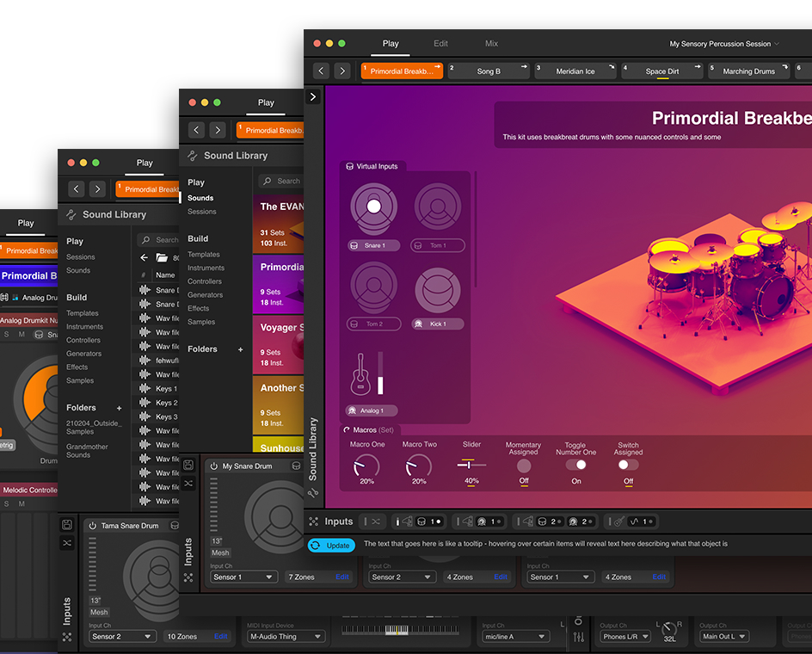Click the Analog 1 guitar icon
Image resolution: width=812 pixels, height=654 pixels.
tap(360, 374)
